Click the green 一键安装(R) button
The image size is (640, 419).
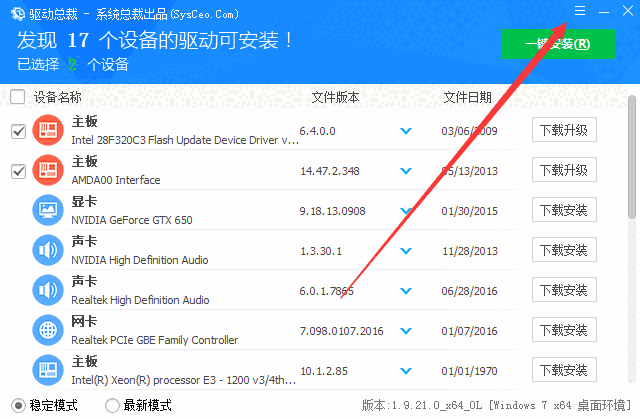click(x=558, y=44)
